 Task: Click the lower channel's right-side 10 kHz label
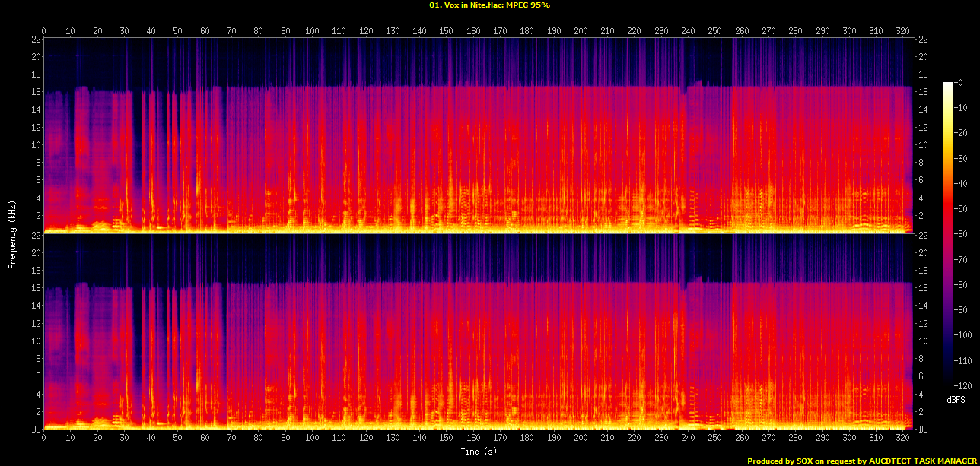[924, 341]
